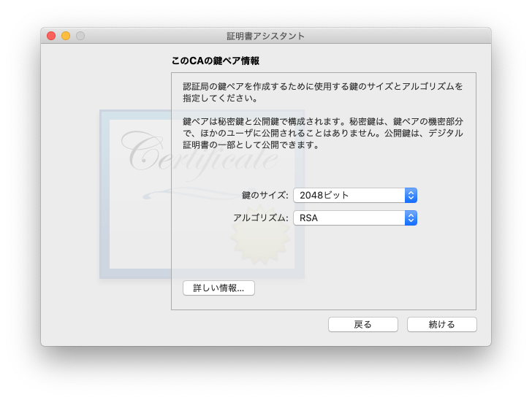Minimize the 証明書アシスタント window

[x=66, y=36]
